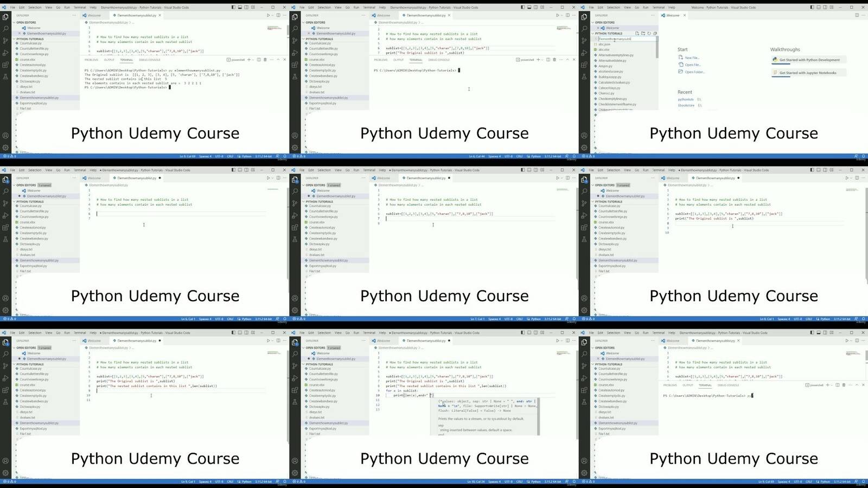Open Search view in top-left window activity bar
The width and height of the screenshot is (868, 488).
point(5,29)
